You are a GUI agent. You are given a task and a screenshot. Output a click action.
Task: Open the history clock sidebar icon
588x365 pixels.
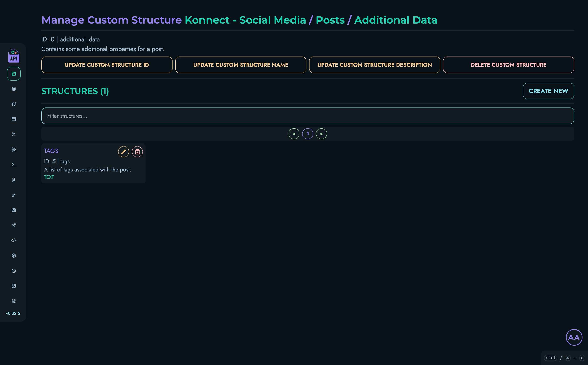[14, 271]
